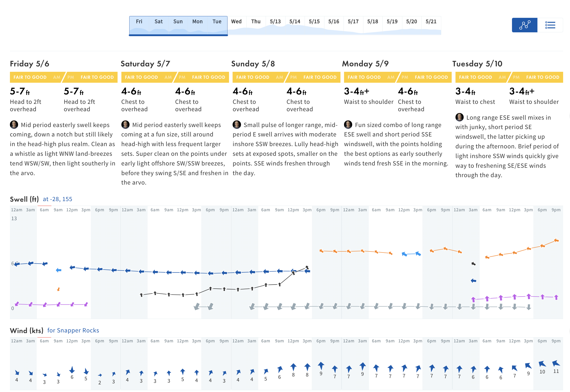Click Monday's Waist to shoulder description

coord(369,102)
